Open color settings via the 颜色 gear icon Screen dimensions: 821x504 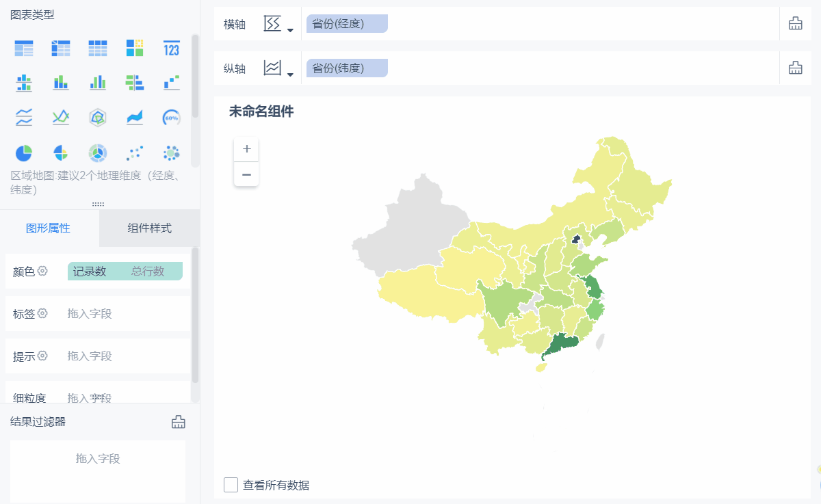[x=42, y=271]
